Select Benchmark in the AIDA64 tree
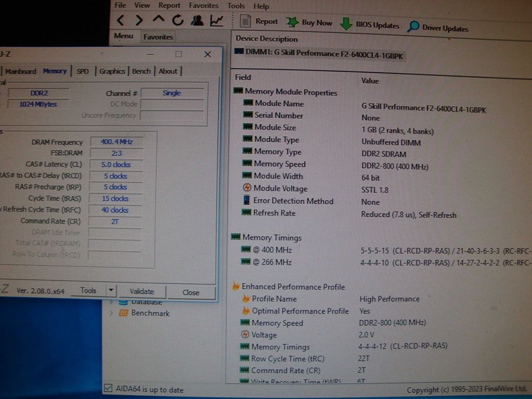The height and width of the screenshot is (399, 532). (x=151, y=313)
